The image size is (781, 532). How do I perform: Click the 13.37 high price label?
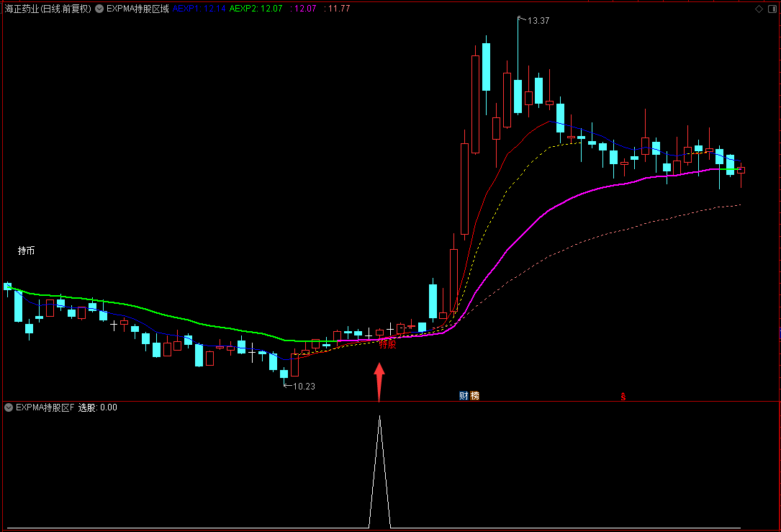coord(538,20)
